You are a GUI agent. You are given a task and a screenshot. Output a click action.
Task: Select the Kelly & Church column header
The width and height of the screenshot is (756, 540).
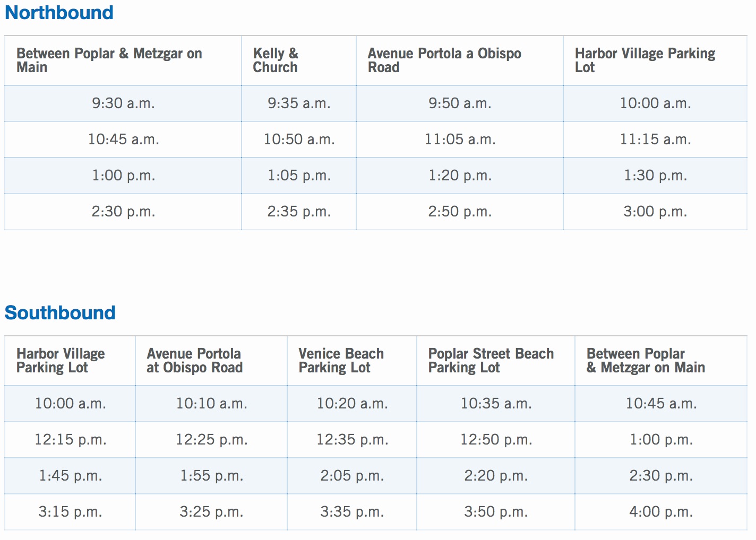[x=275, y=60]
